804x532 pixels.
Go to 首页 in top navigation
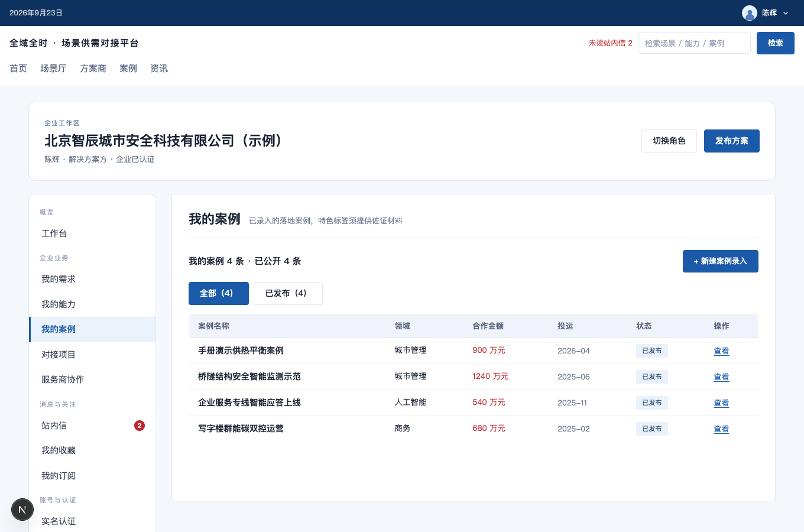pyautogui.click(x=18, y=69)
